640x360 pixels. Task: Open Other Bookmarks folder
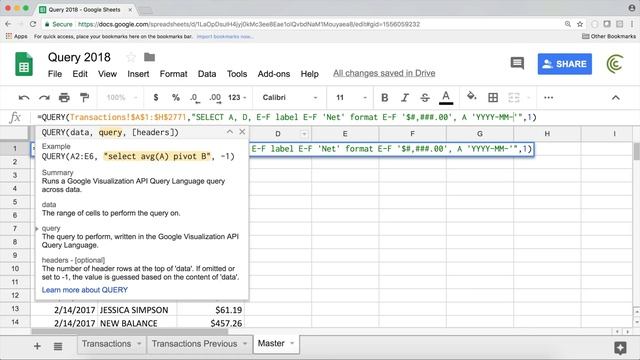point(609,36)
